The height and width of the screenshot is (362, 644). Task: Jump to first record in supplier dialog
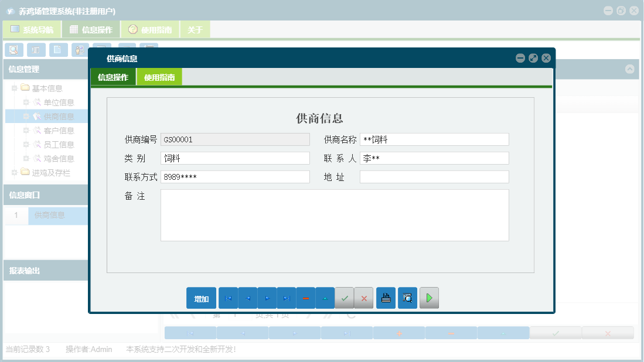pyautogui.click(x=228, y=298)
